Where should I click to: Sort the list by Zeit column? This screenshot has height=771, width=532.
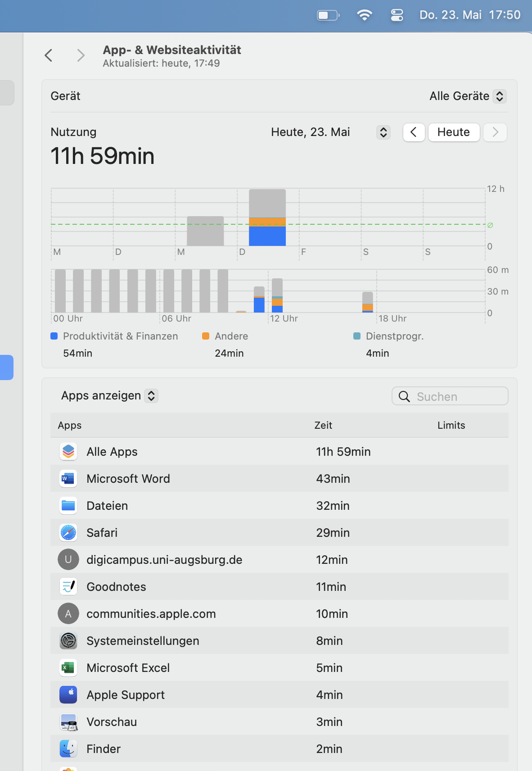[323, 425]
